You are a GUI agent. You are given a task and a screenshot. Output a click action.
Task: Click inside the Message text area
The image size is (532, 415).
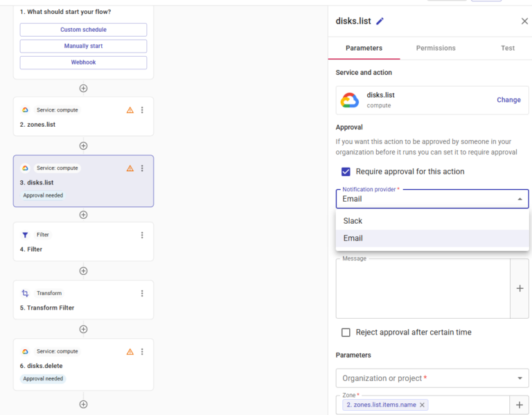coord(423,290)
